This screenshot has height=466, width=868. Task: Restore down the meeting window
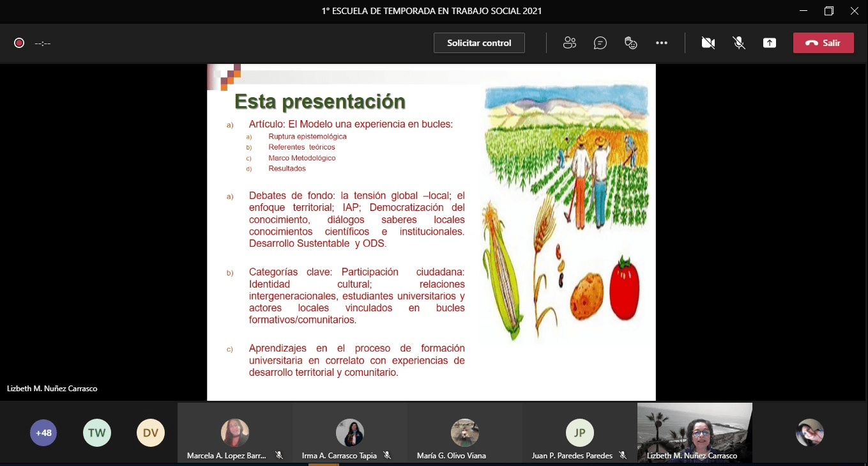828,11
